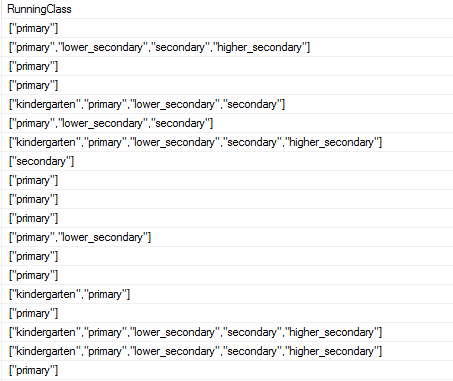This screenshot has width=453, height=381.
Task: Select the cell containing only secondary
Action: 227,161
